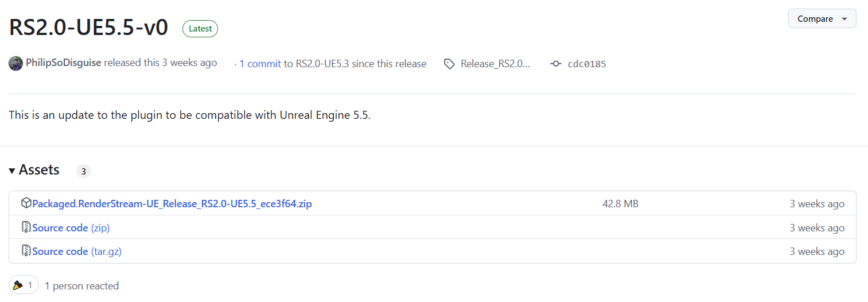Click the file icon for Source code (tar.gz)
The height and width of the screenshot is (302, 868).
pyautogui.click(x=26, y=251)
